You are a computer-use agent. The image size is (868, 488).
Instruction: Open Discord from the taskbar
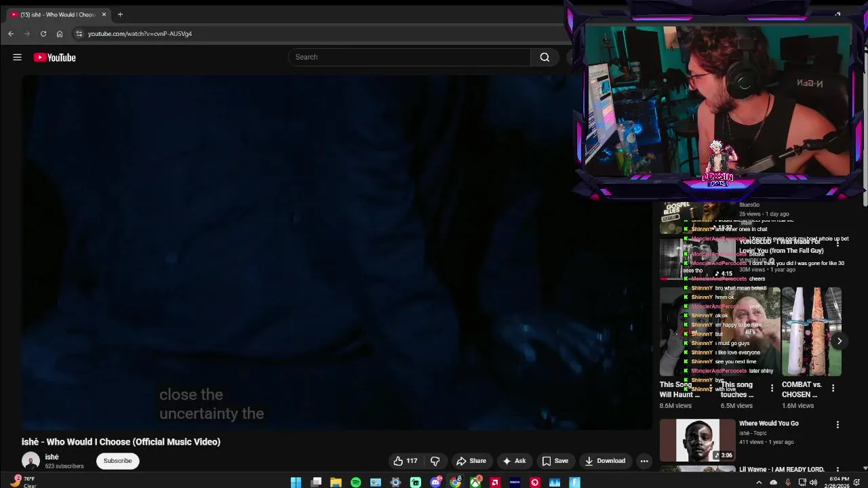pyautogui.click(x=435, y=483)
